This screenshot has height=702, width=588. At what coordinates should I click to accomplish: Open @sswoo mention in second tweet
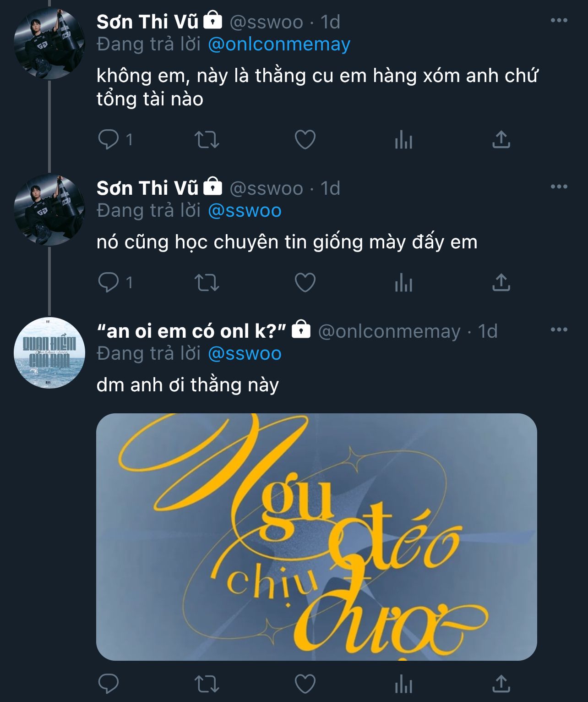coord(245,211)
